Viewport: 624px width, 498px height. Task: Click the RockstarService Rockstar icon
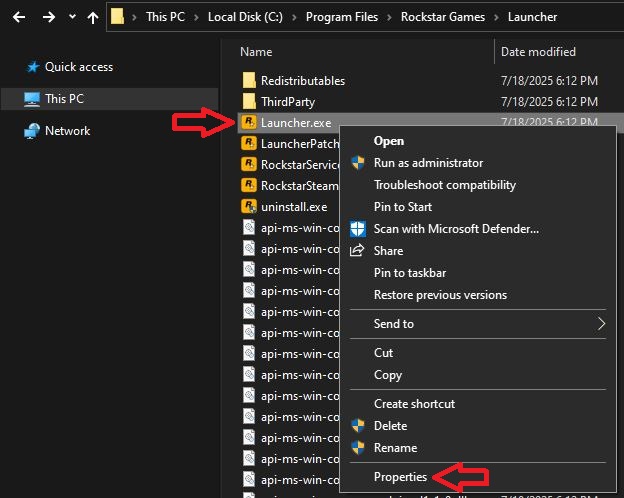(249, 164)
